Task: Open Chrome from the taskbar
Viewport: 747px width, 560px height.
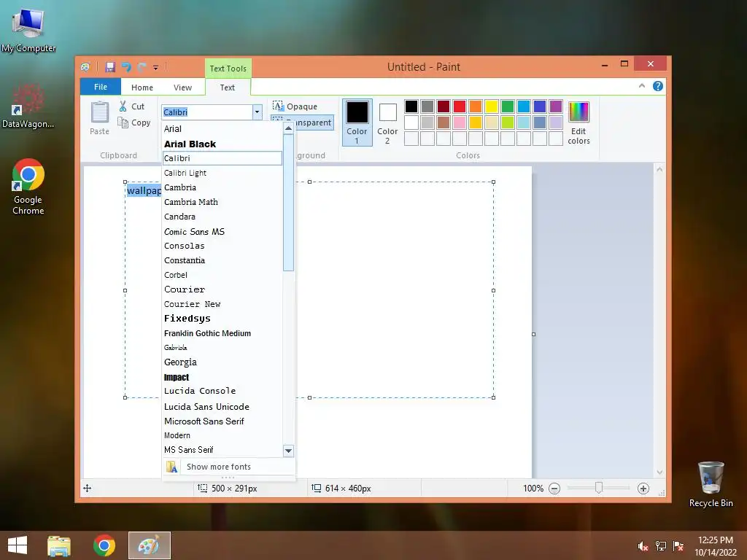Action: pos(104,545)
